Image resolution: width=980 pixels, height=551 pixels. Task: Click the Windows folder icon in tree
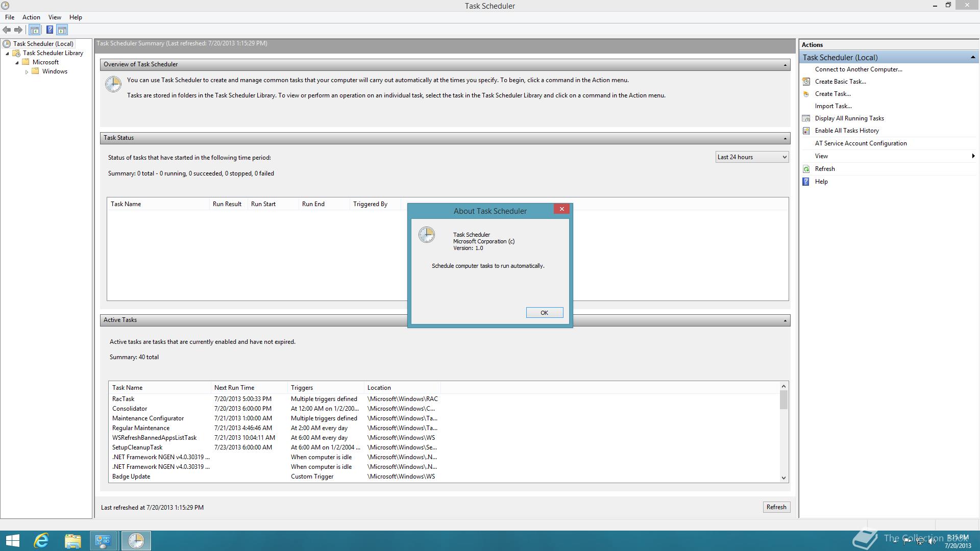pyautogui.click(x=35, y=71)
